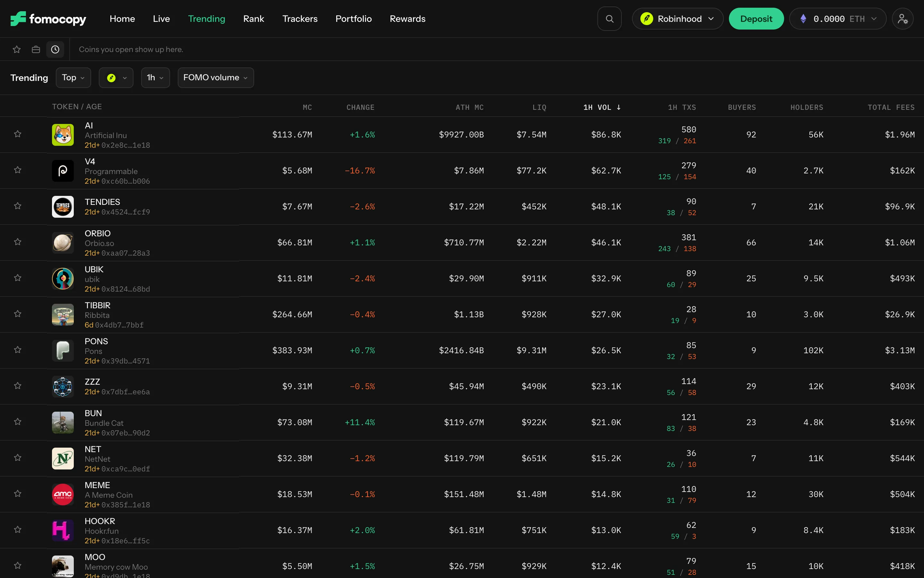Open the Portfolio page link
924x578 pixels.
click(354, 19)
